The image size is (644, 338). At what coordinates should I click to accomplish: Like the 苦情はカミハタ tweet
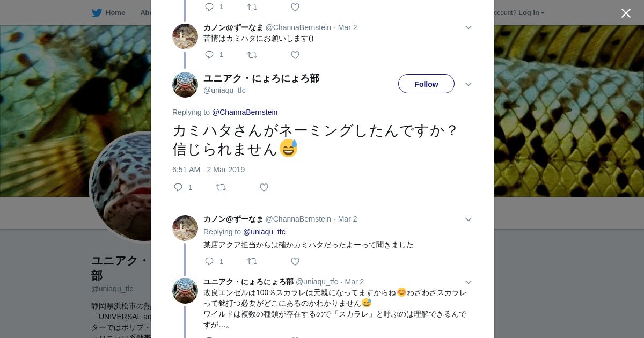(x=295, y=55)
